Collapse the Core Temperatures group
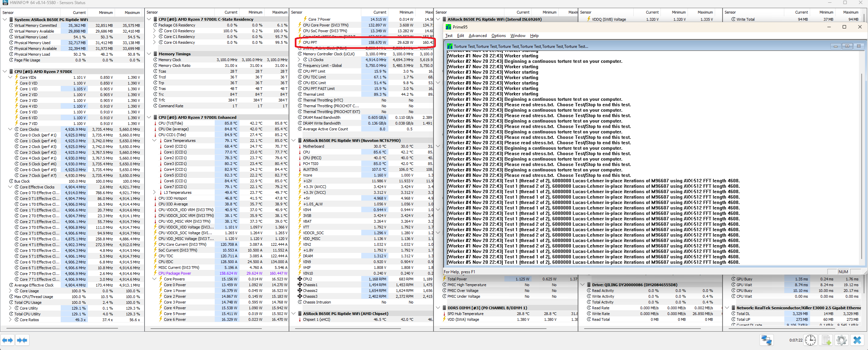The height and width of the screenshot is (350, 868). coord(154,141)
